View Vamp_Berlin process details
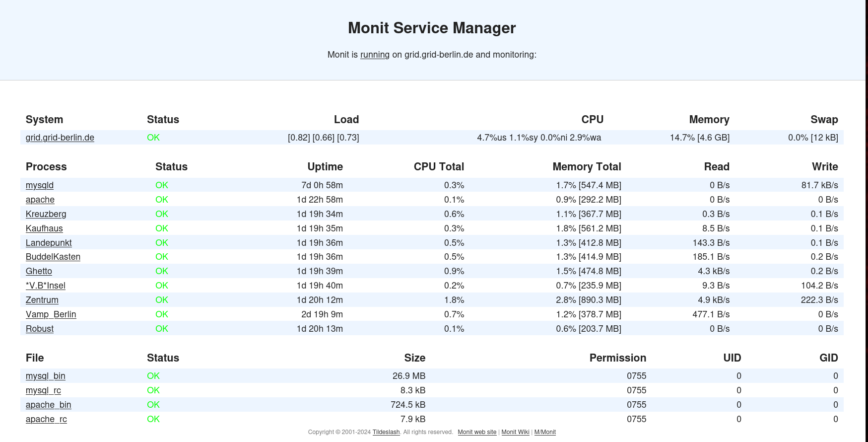The image size is (868, 442). point(51,314)
